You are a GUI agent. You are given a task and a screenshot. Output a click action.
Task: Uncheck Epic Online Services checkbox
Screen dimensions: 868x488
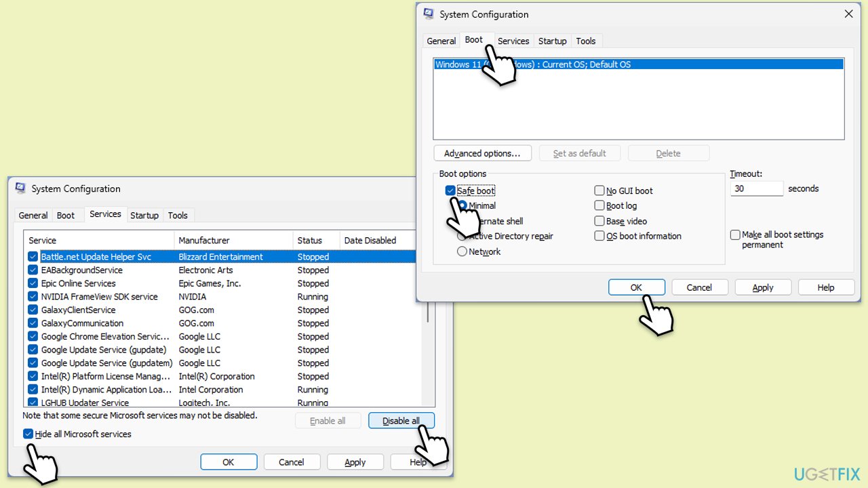point(33,283)
